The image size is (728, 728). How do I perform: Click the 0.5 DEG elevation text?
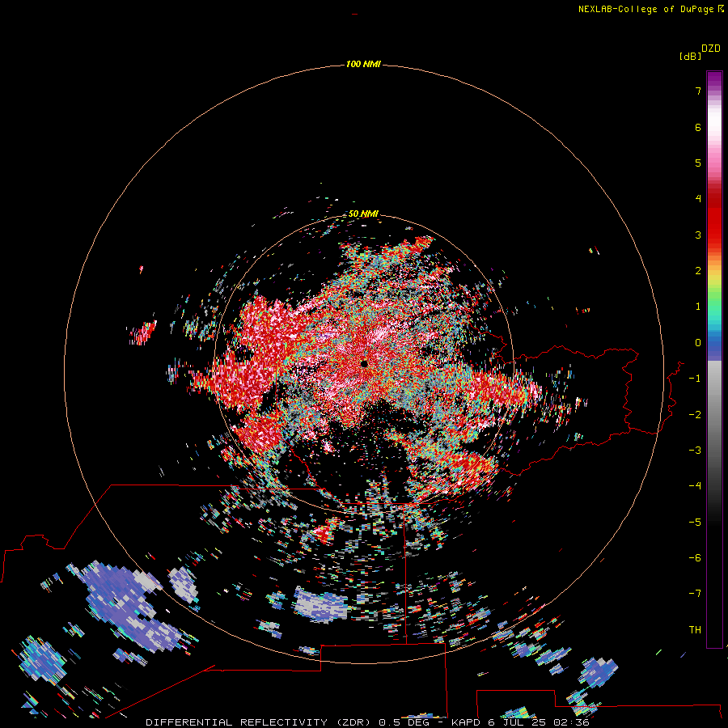click(405, 722)
